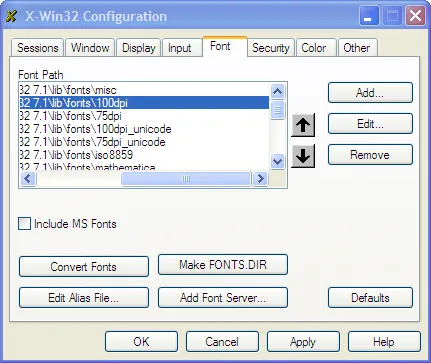Restore settings with Defaults button
This screenshot has height=363, width=431.
[370, 297]
